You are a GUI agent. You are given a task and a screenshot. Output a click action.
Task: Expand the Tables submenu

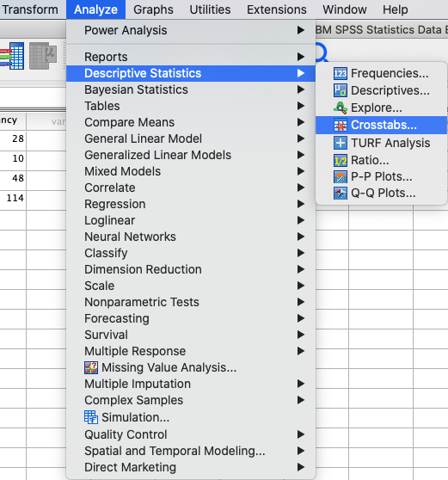click(x=191, y=106)
